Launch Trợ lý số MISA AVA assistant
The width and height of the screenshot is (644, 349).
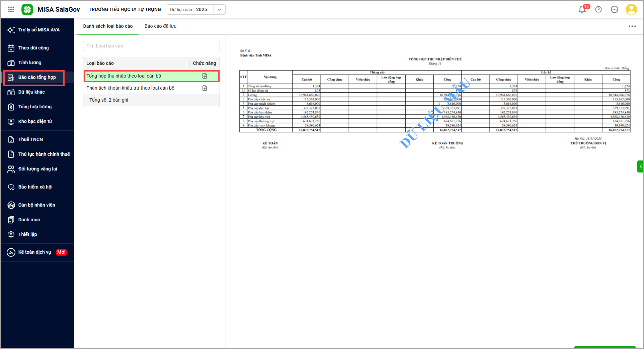point(39,30)
